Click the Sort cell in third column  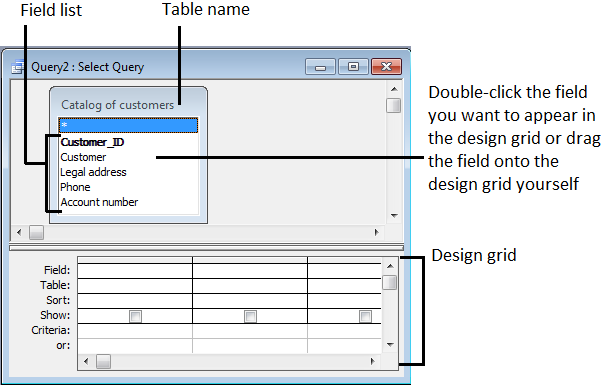click(x=344, y=301)
